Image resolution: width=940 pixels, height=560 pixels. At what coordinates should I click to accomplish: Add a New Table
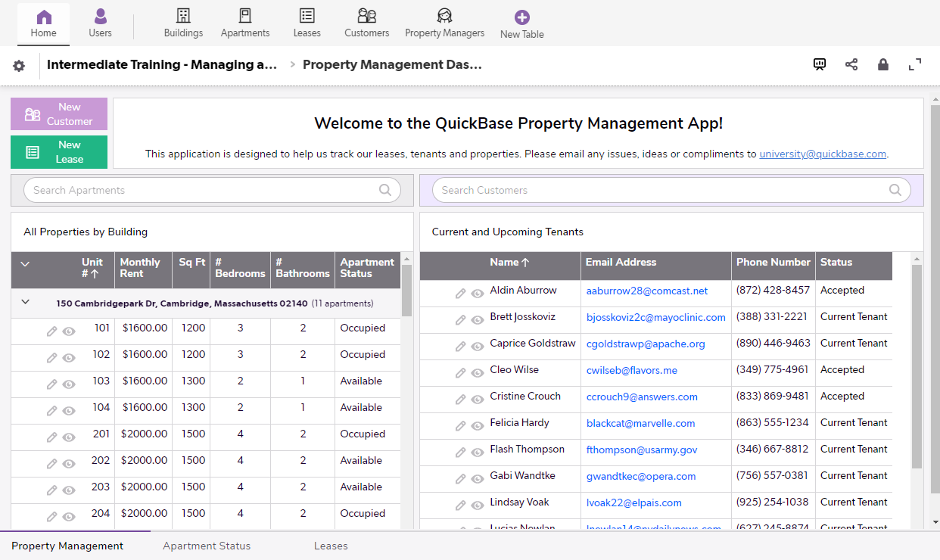(521, 24)
